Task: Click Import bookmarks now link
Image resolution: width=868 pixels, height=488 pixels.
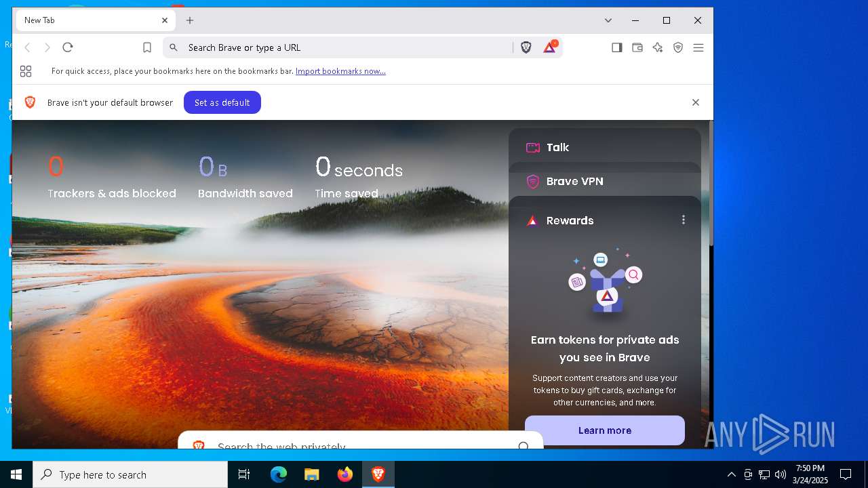Action: point(340,71)
